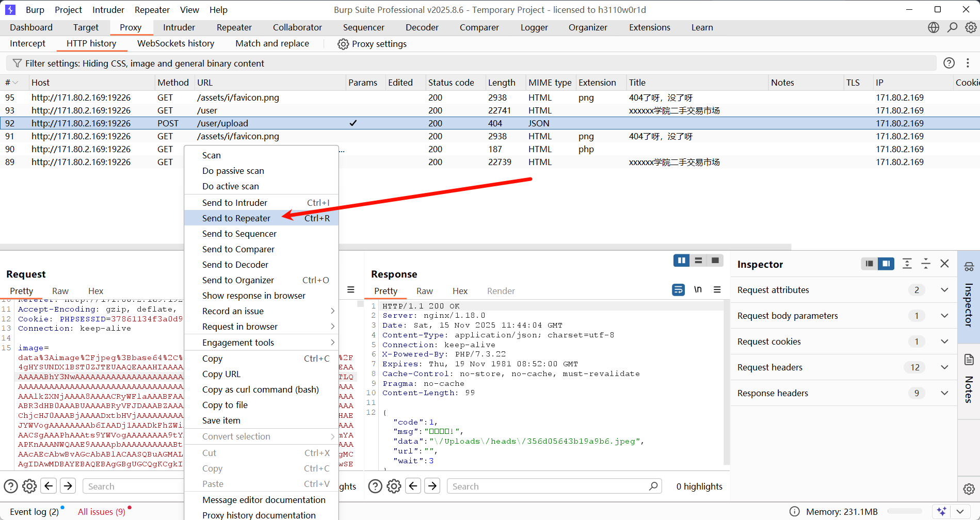Open response pane settings gear
This screenshot has width=980, height=520.
[394, 486]
